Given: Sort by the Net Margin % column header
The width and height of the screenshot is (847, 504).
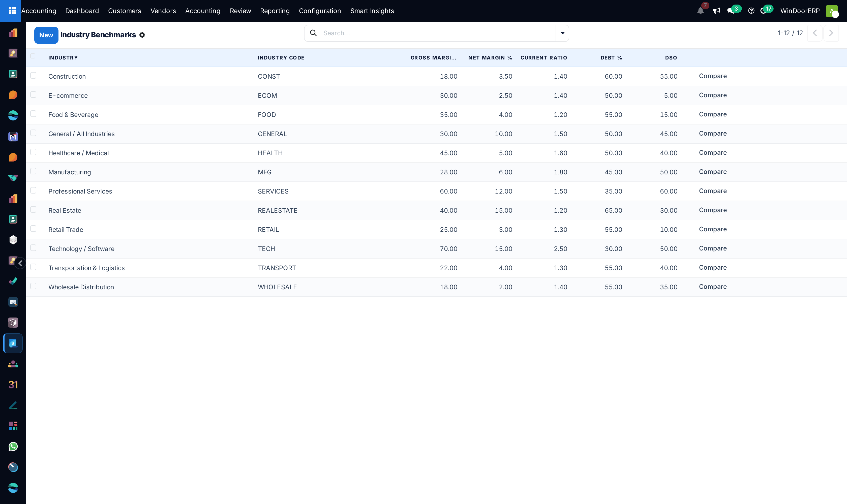Looking at the screenshot, I should [x=490, y=58].
